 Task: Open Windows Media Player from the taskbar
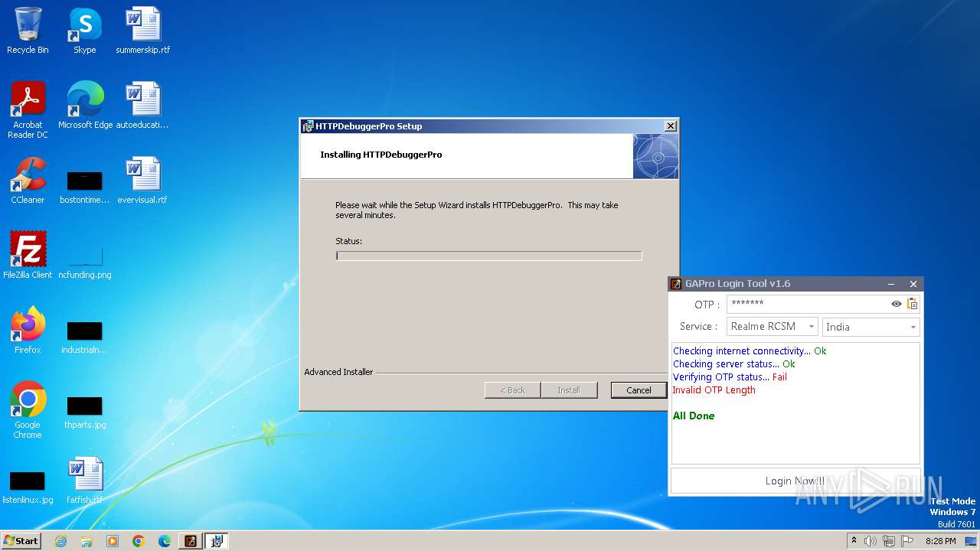[113, 541]
